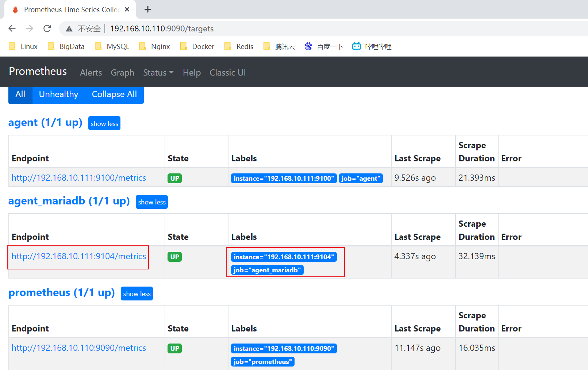Click the UP badge in agent row
This screenshot has width=588, height=372.
(175, 178)
